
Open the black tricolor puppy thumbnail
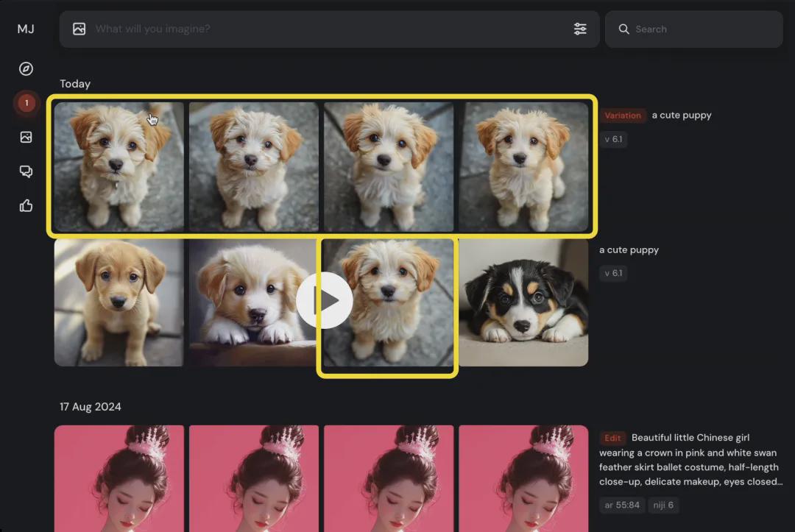click(x=524, y=302)
